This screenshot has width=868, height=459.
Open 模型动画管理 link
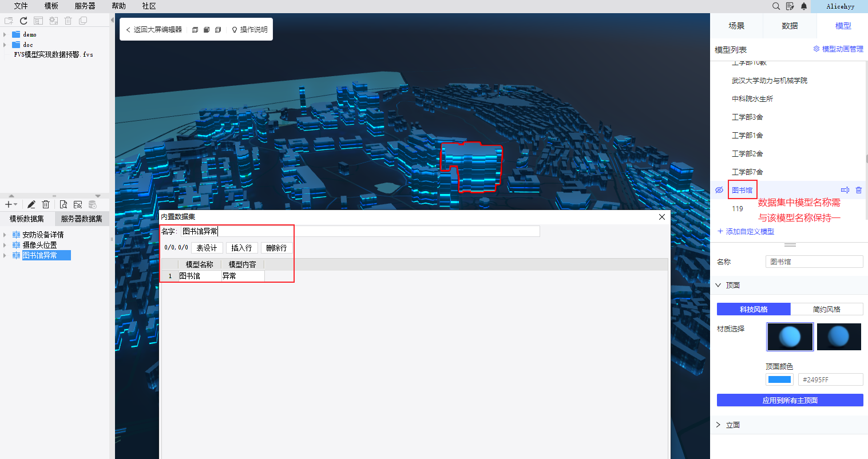[x=838, y=49]
